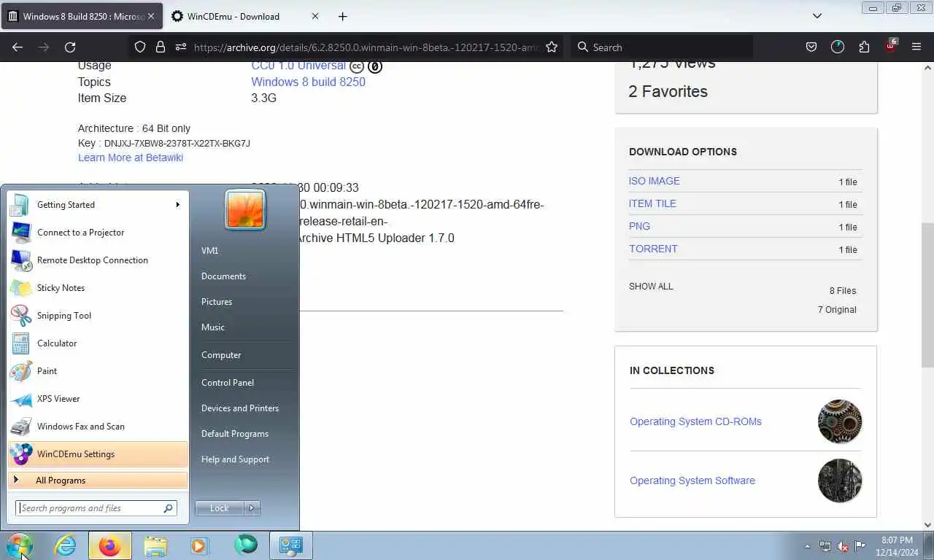Open Control Panel from Start menu

point(228,383)
